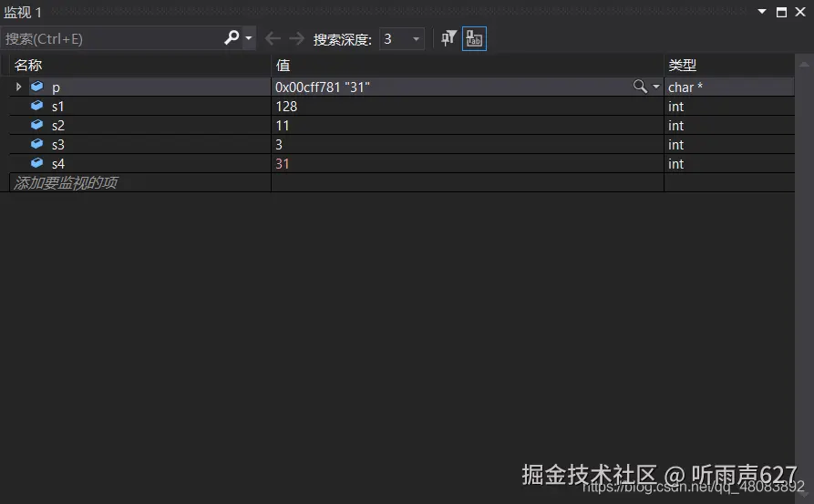Select variable name s2
814x504 pixels.
[x=57, y=126]
